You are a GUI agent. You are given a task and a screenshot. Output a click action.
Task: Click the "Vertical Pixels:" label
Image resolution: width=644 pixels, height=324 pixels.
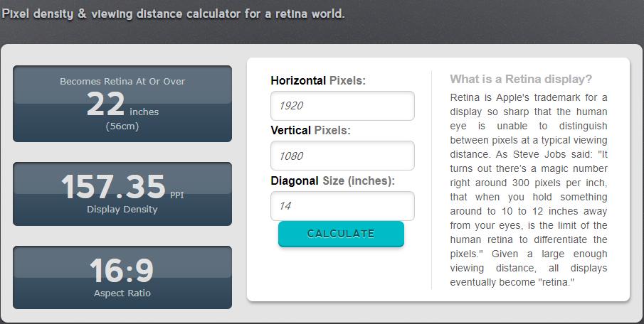(310, 131)
